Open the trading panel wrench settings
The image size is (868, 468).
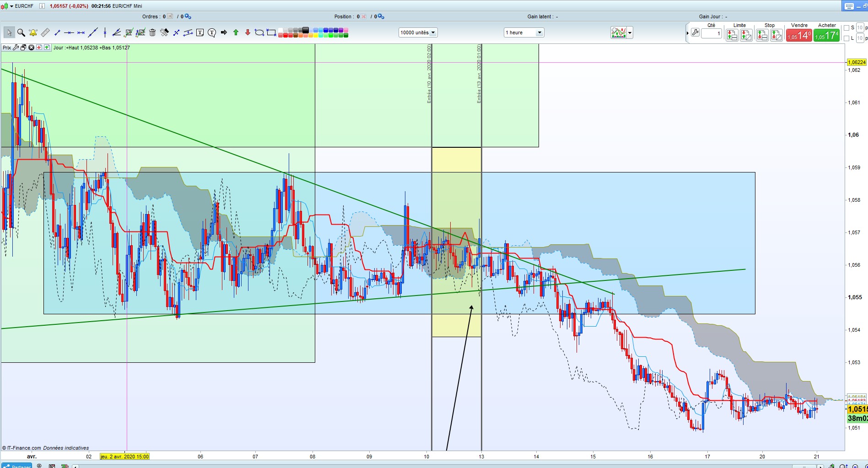(x=695, y=32)
